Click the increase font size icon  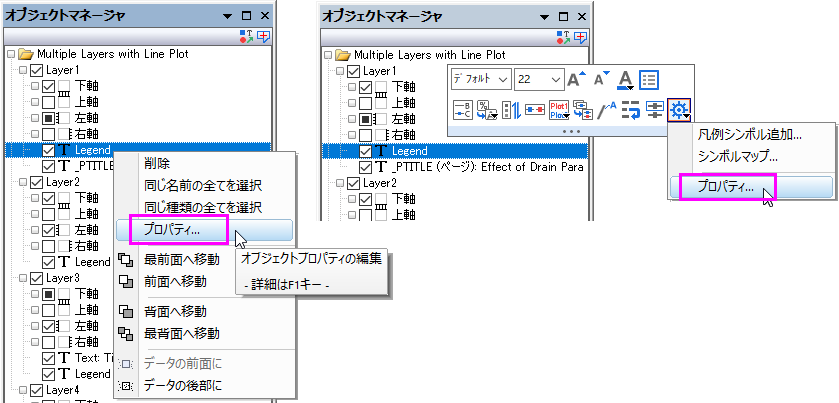pos(576,80)
